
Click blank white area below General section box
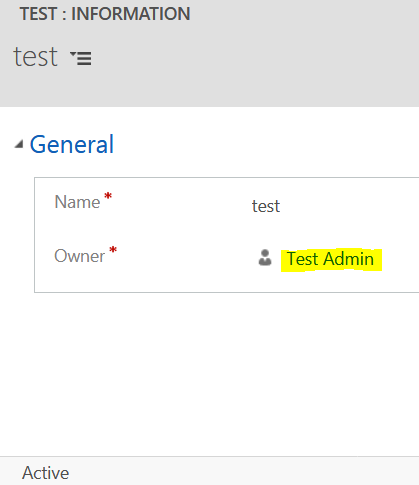pyautogui.click(x=209, y=373)
